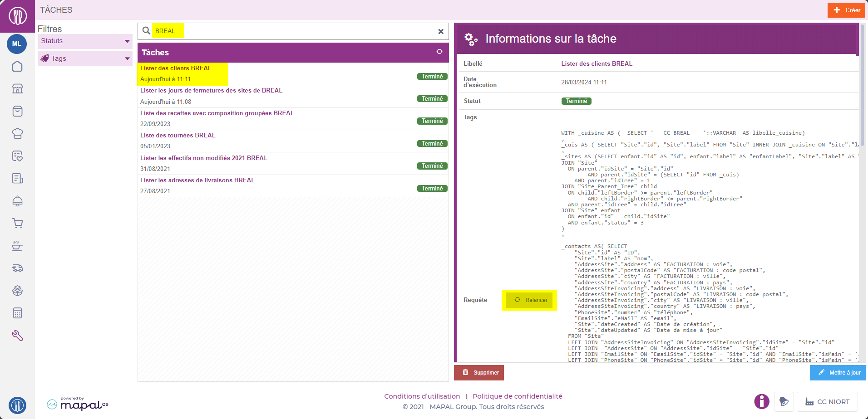Click the Mettre à jour button
Image resolution: width=868 pixels, height=419 pixels.
tap(838, 373)
